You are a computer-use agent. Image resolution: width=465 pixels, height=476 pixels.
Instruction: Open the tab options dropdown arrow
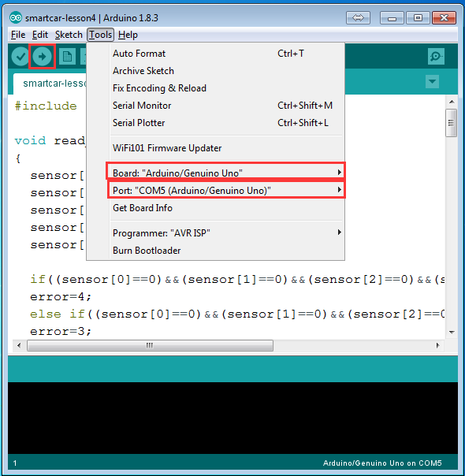tap(432, 81)
